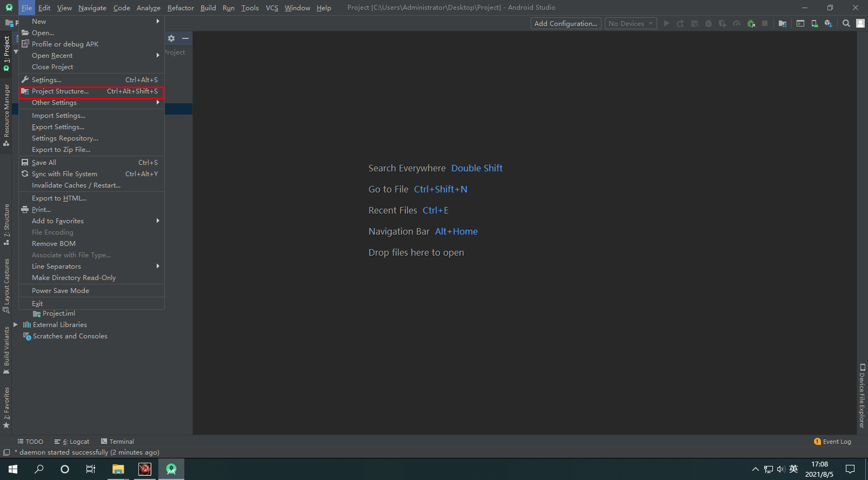
Task: Choose Profile or debug APK
Action: tap(91, 44)
